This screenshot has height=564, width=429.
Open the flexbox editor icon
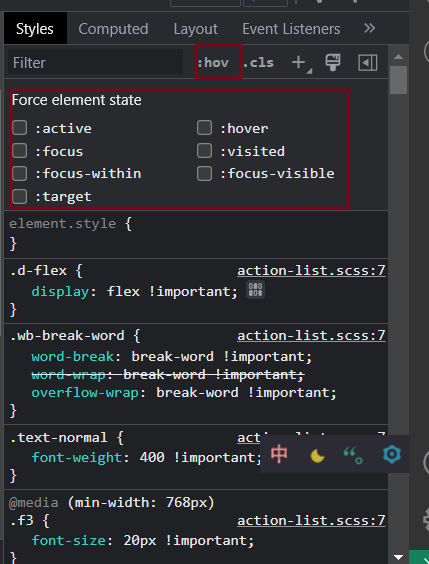255,290
